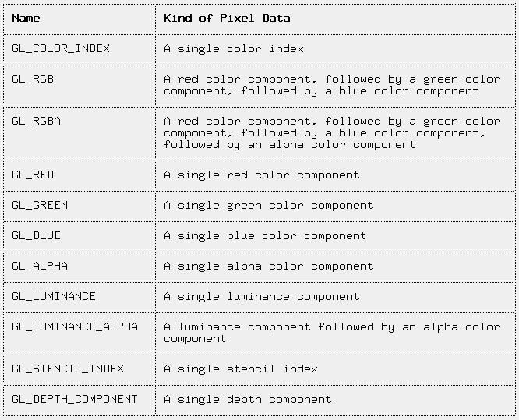
Task: Click the GL_ALPHA table entry
Action: click(x=40, y=266)
